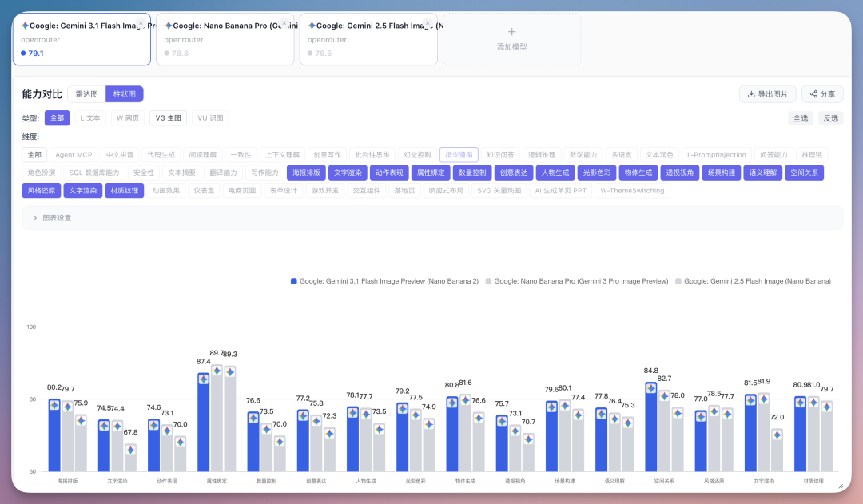
Task: Disable the 空间关系 dimension tag
Action: coord(804,173)
